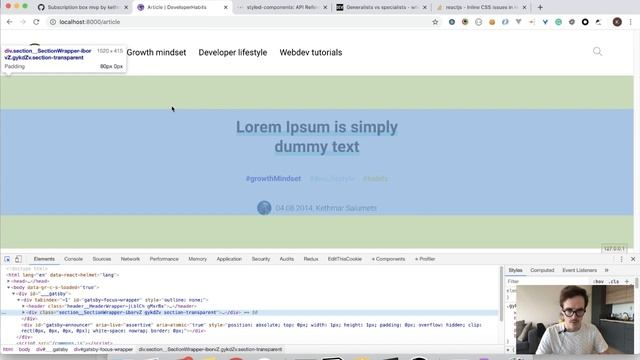This screenshot has width=640, height=360.
Task: Open the Console tab in DevTools
Action: click(73, 259)
